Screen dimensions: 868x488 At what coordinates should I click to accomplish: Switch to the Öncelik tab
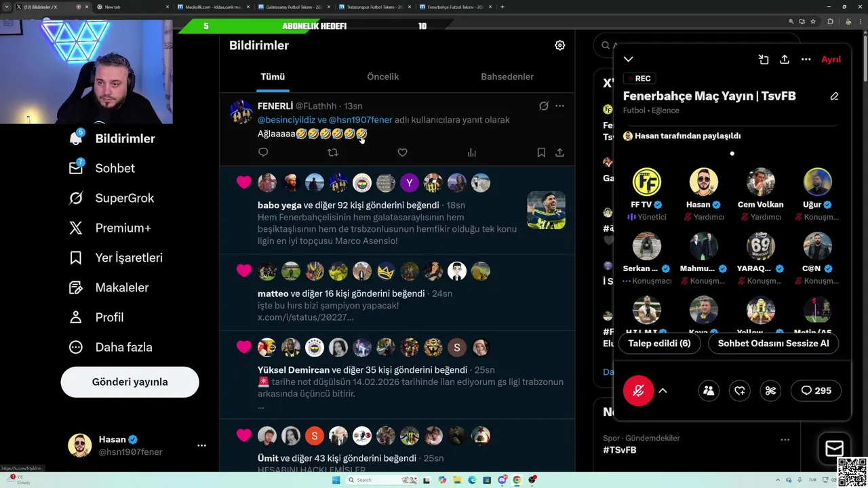pyautogui.click(x=382, y=77)
